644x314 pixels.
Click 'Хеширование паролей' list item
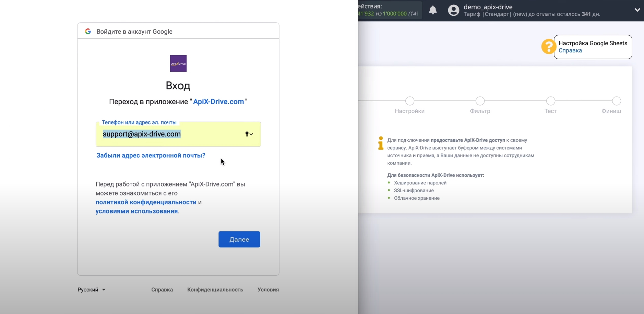pyautogui.click(x=420, y=183)
